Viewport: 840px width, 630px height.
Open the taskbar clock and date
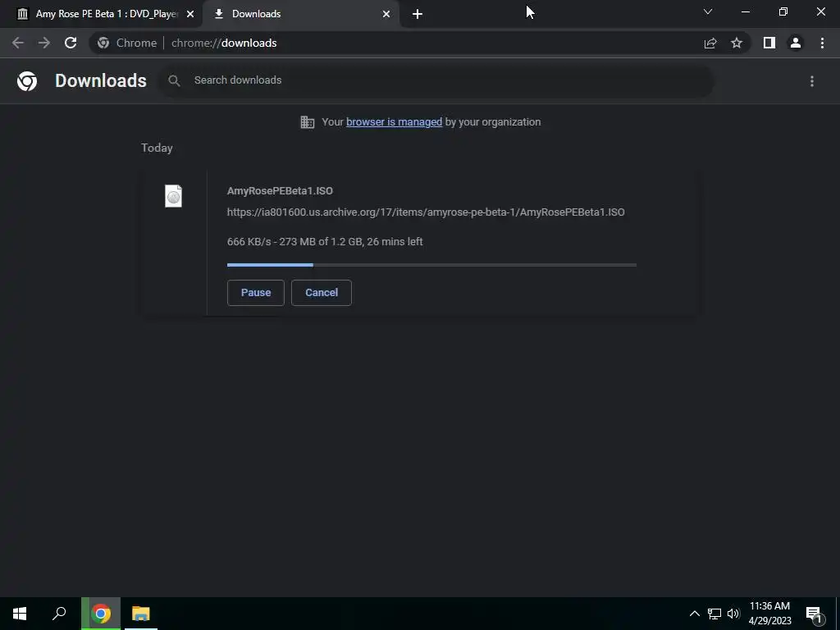[769, 614]
